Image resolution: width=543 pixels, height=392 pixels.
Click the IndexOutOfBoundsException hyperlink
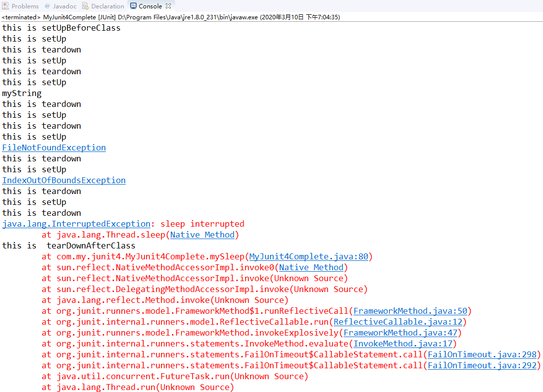pyautogui.click(x=63, y=180)
